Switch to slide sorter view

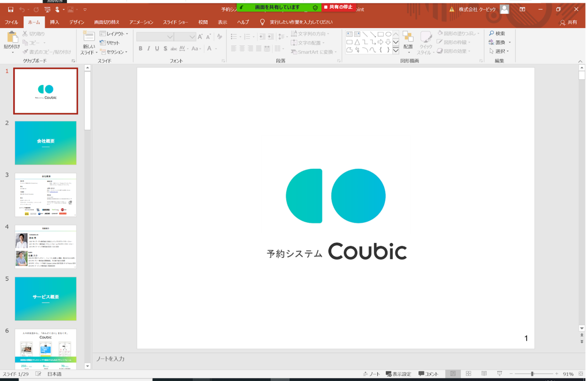468,374
